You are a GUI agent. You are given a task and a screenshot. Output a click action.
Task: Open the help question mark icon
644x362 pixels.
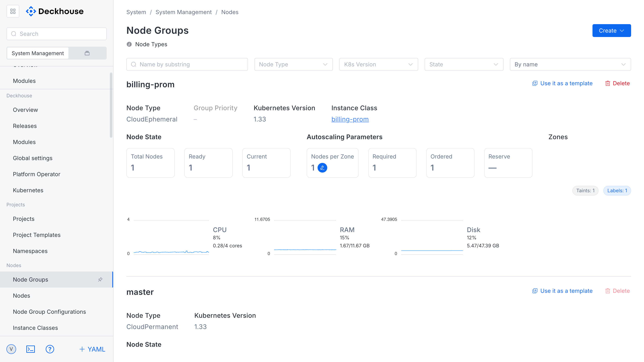click(x=50, y=349)
